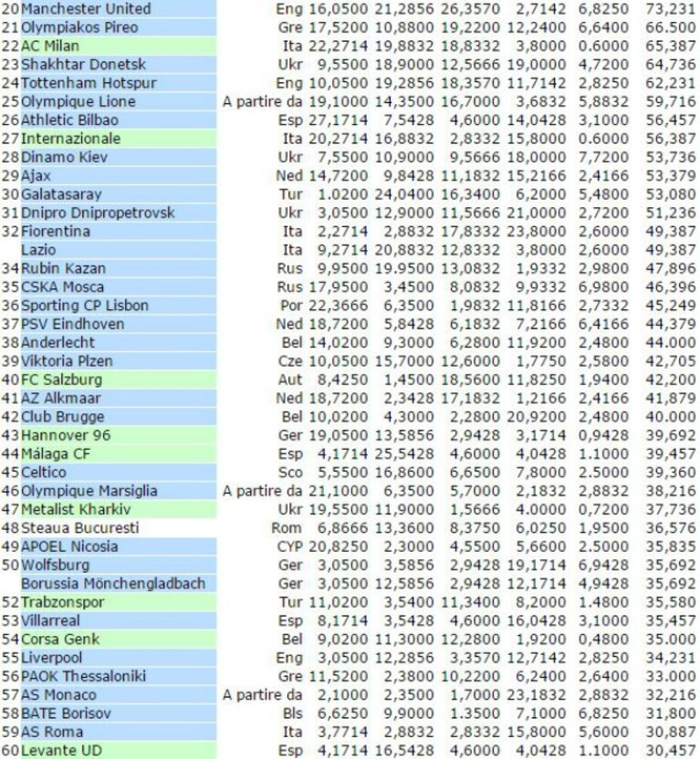The width and height of the screenshot is (700, 759).
Task: Click the Olympique Lione team name
Action: pos(78,101)
